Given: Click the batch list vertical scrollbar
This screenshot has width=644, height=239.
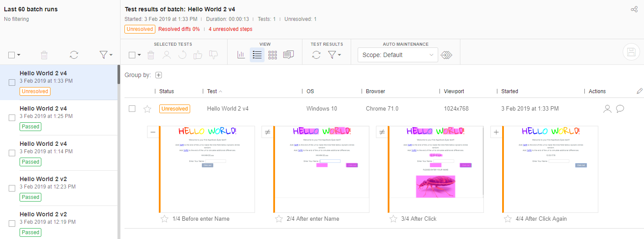Looking at the screenshot, I should (x=119, y=75).
